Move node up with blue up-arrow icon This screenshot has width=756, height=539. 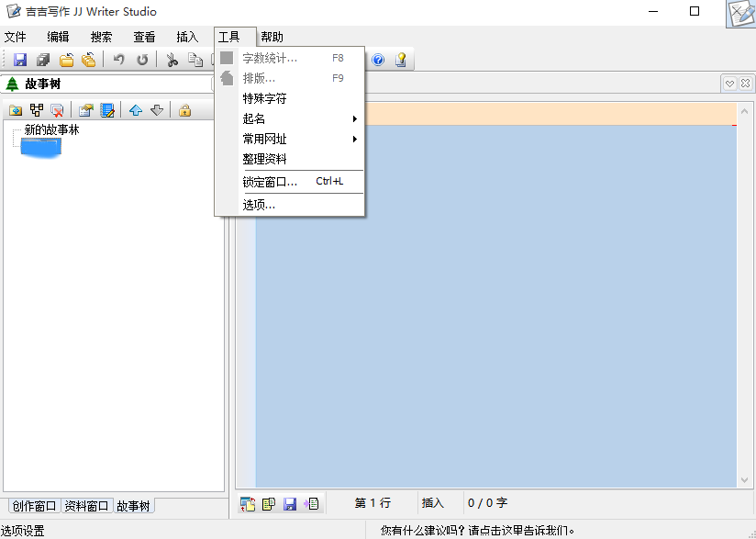[136, 110]
